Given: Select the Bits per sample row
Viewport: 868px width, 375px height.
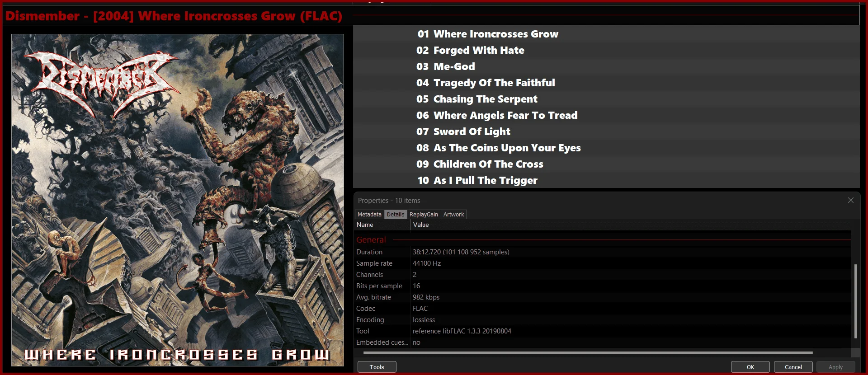Looking at the screenshot, I should (x=603, y=286).
